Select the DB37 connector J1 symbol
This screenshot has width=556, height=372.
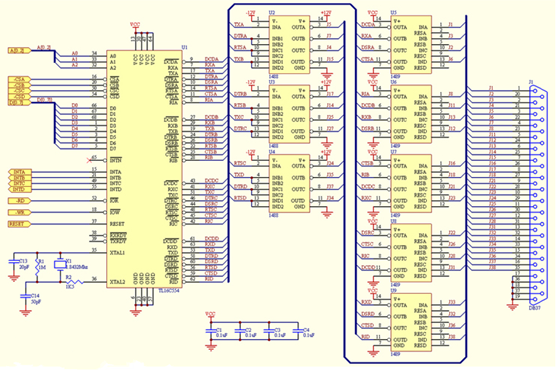538,195
